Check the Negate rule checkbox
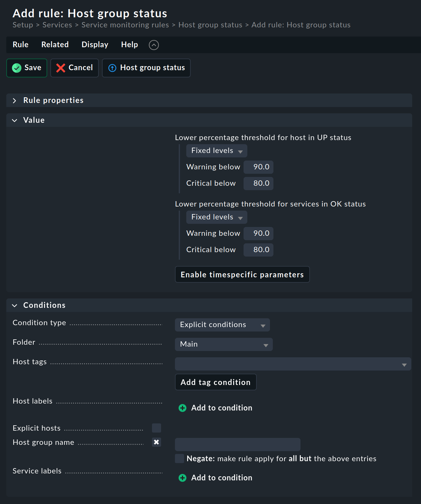Viewport: 421px width, 504px height. (x=179, y=459)
